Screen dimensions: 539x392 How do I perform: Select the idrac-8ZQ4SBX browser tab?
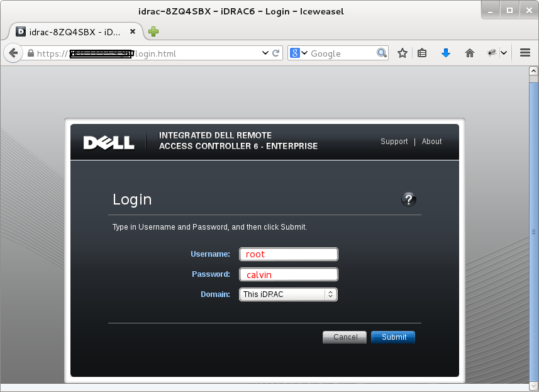click(75, 31)
